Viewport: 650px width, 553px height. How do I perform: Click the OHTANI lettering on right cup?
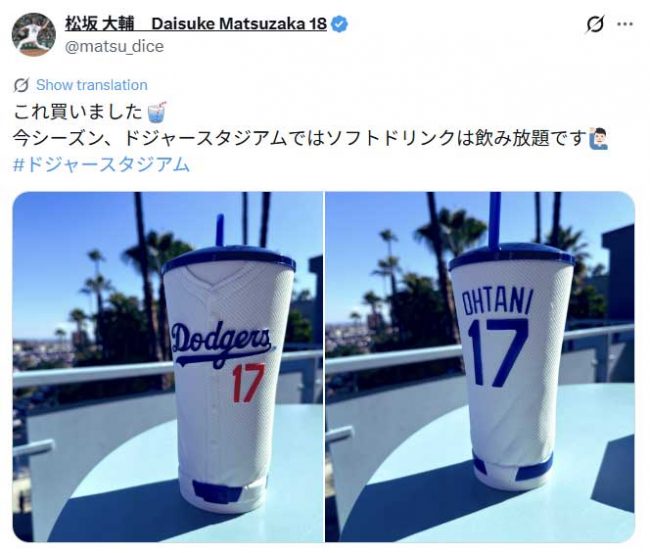tap(497, 301)
